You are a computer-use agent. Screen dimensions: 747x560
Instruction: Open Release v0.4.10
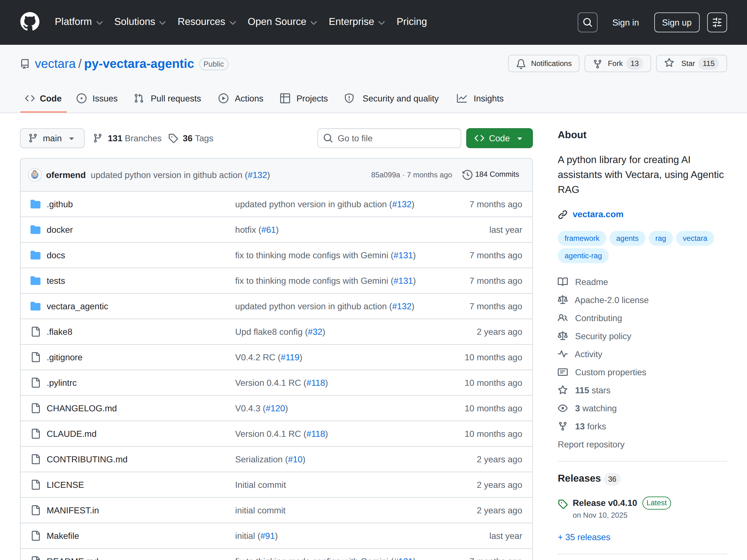point(604,503)
